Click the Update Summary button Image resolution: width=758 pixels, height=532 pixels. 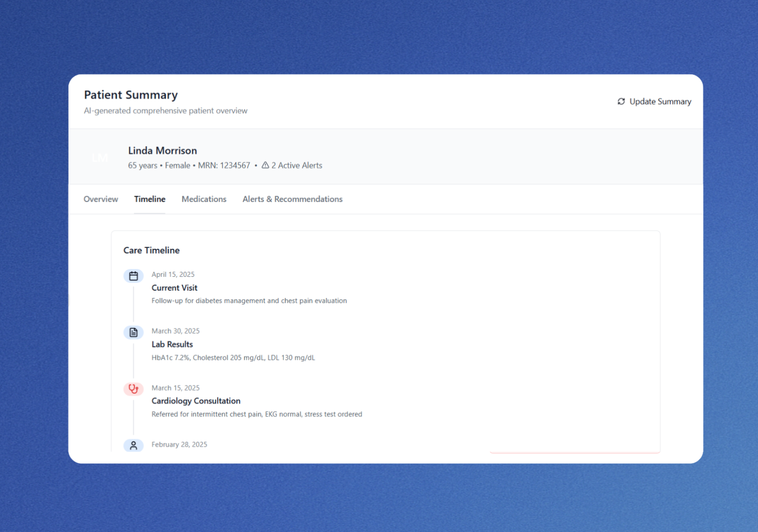pos(654,102)
